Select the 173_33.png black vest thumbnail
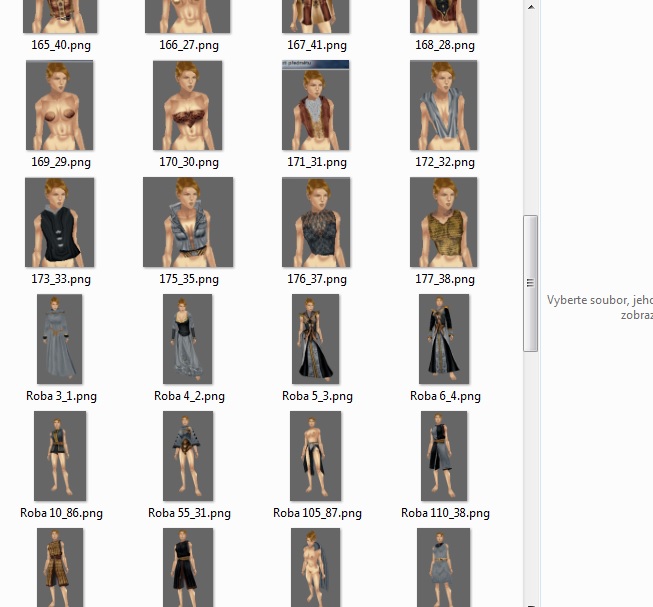The image size is (653, 607). pyautogui.click(x=60, y=222)
